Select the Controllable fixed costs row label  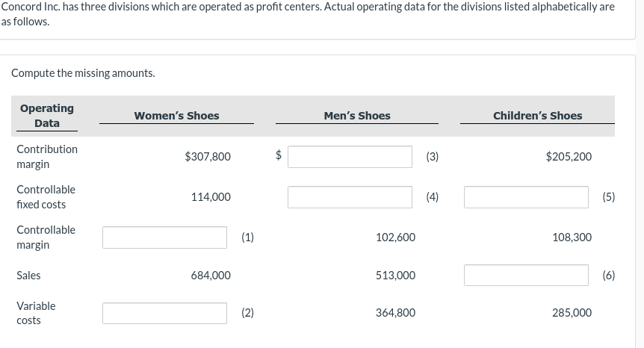coord(46,197)
